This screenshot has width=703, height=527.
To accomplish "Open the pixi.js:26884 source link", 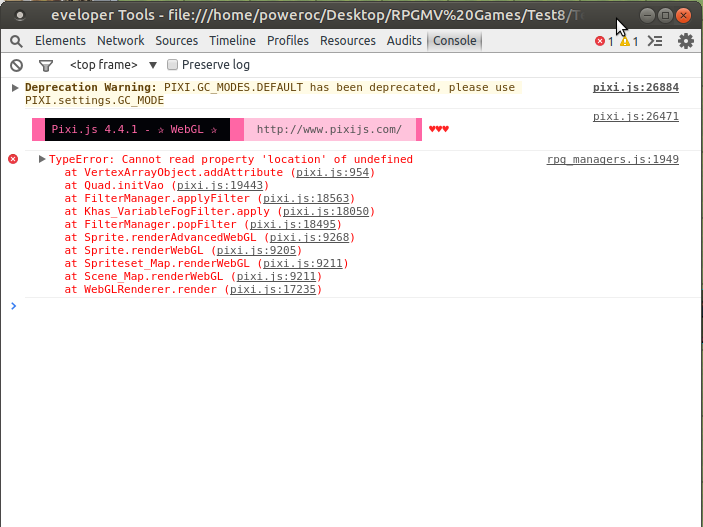I will pyautogui.click(x=635, y=88).
